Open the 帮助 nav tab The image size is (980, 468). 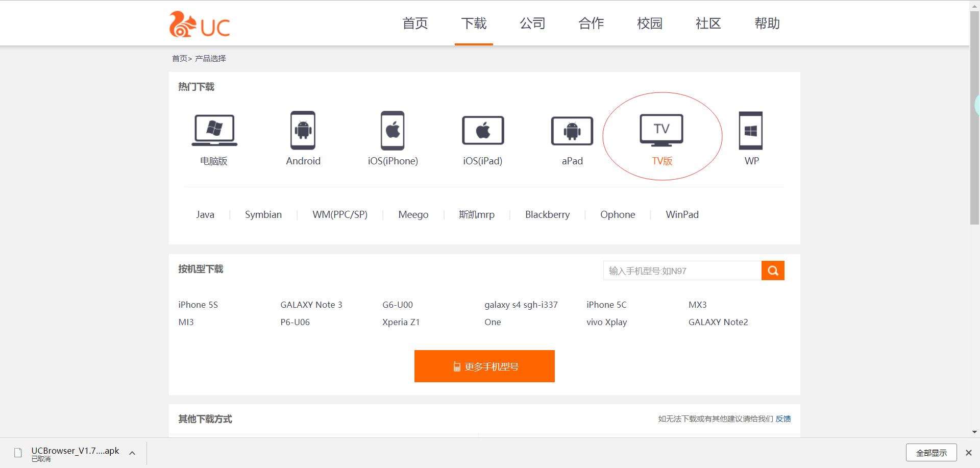(x=767, y=23)
